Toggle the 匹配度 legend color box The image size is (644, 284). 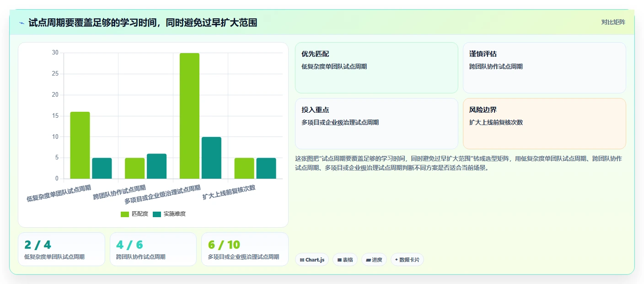pos(125,214)
